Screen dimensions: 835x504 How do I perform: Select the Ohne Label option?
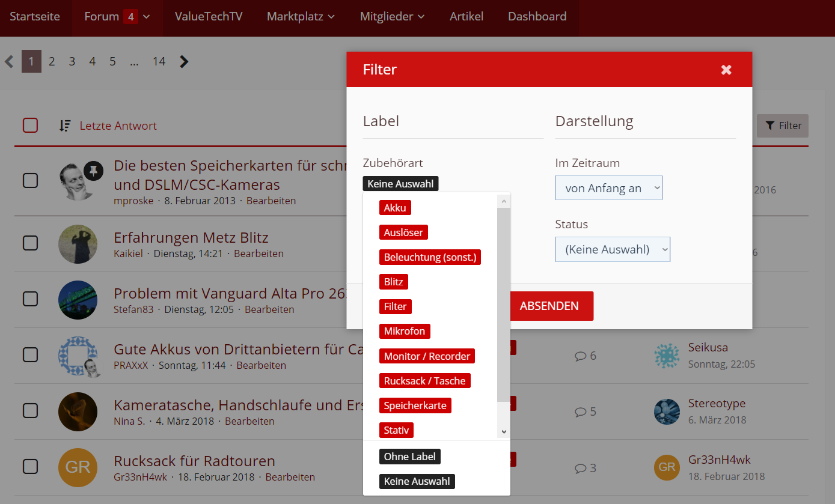[x=410, y=457]
